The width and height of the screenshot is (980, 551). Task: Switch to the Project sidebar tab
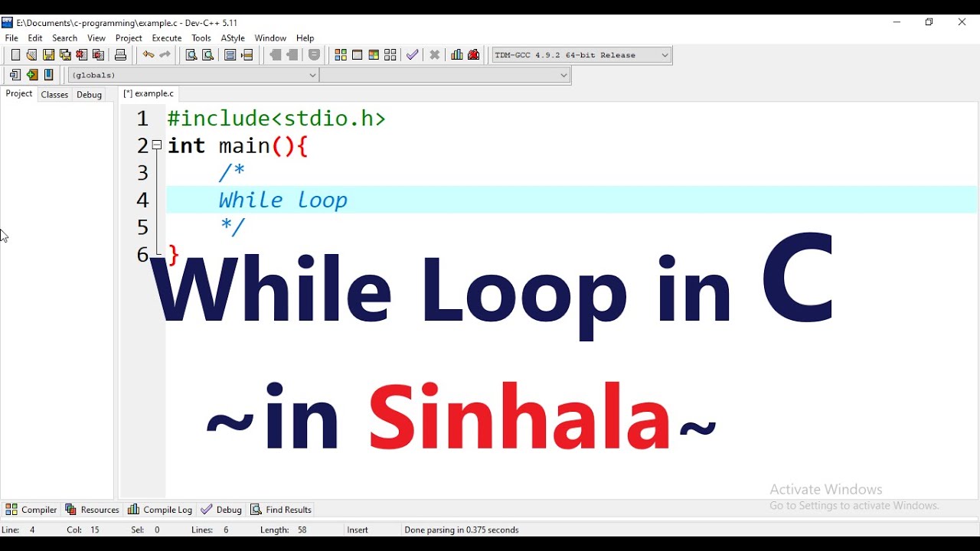[19, 94]
